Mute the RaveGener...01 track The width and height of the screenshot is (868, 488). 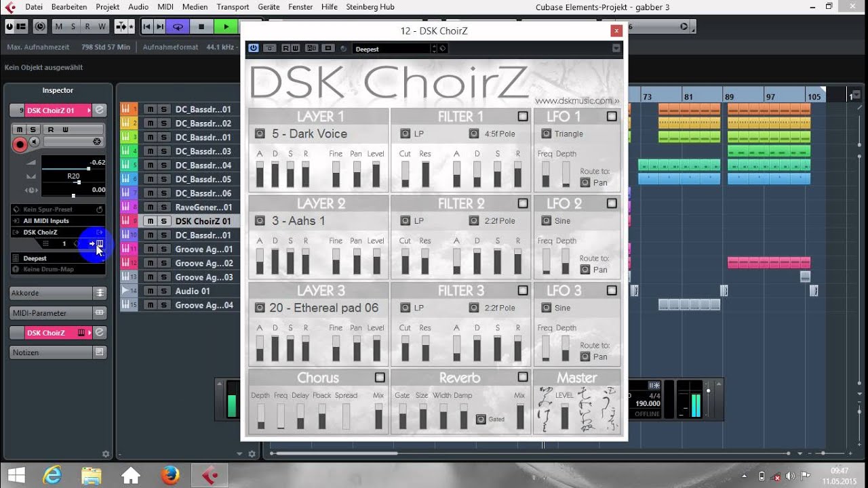[151, 207]
